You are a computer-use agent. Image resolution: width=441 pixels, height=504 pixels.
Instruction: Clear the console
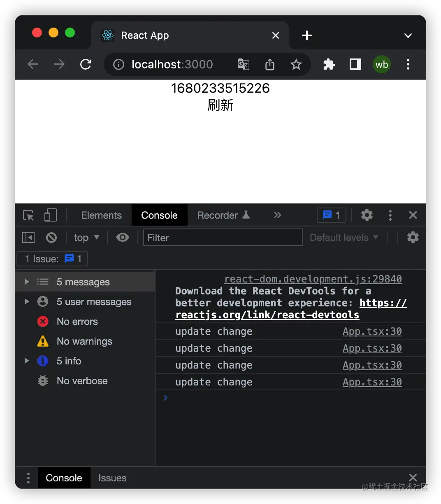51,238
